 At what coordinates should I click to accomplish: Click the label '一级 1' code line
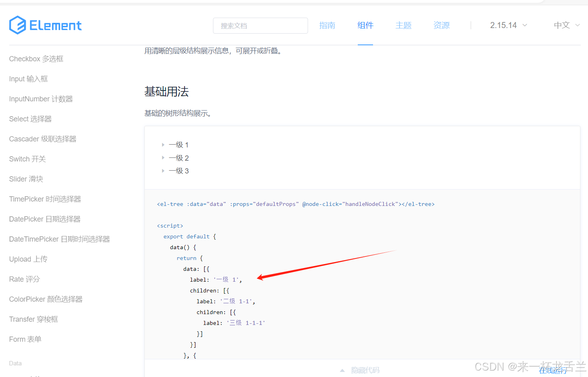pyautogui.click(x=216, y=280)
